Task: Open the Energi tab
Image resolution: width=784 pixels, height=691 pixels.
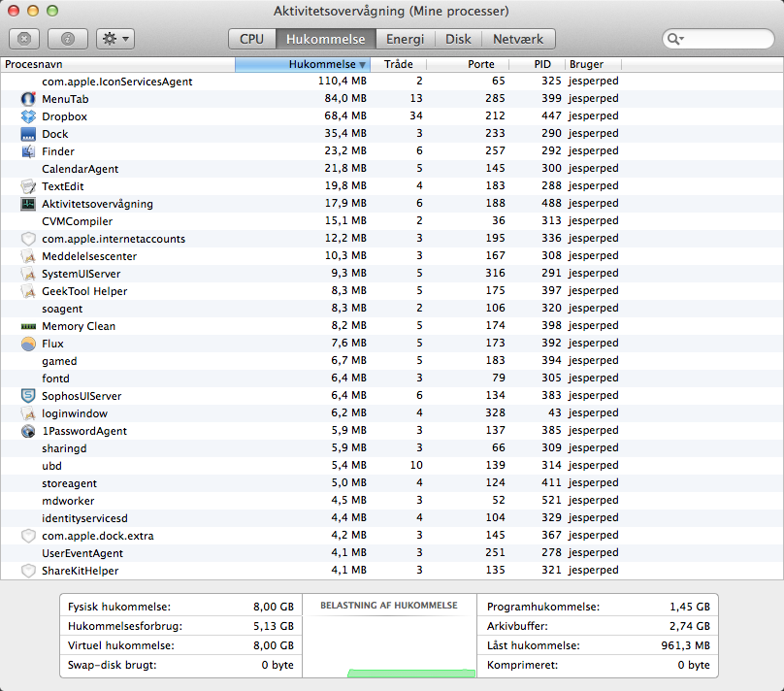Action: tap(405, 39)
